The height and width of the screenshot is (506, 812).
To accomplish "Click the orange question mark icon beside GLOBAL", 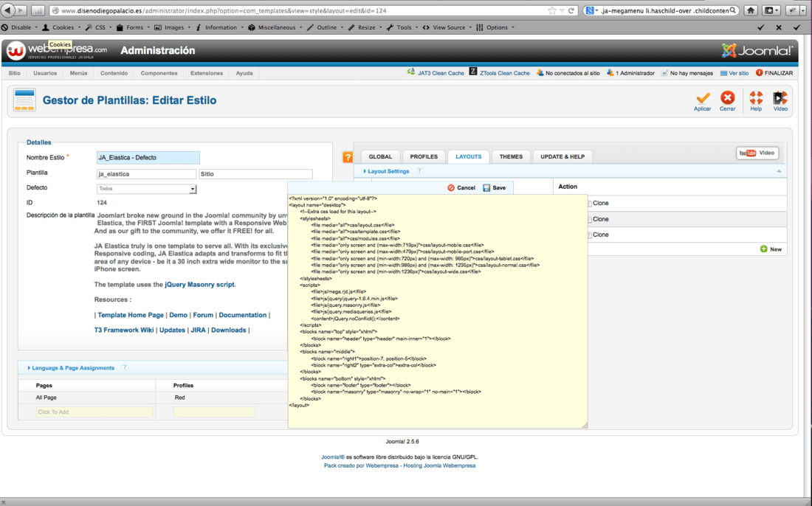I will pyautogui.click(x=348, y=157).
